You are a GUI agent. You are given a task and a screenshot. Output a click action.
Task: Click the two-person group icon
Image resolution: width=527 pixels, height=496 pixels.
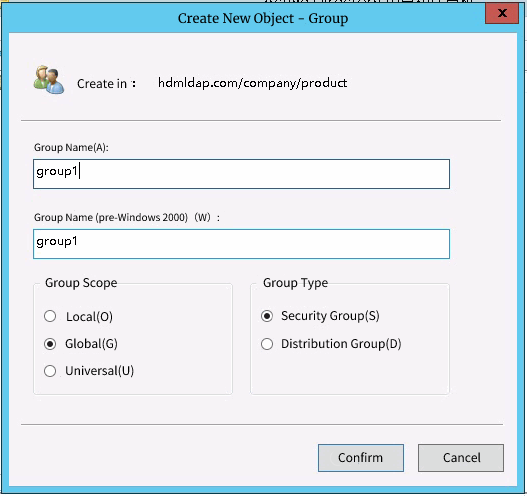tap(49, 80)
